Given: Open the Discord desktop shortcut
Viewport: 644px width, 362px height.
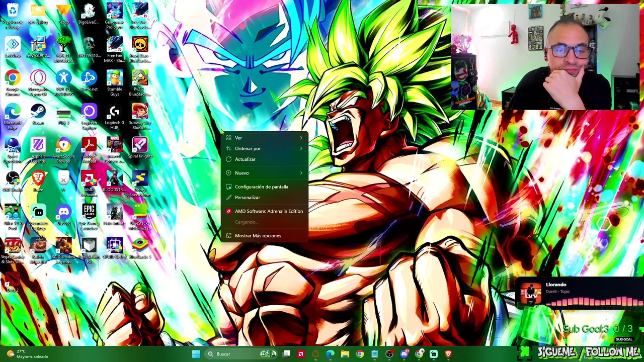Looking at the screenshot, I should click(63, 216).
